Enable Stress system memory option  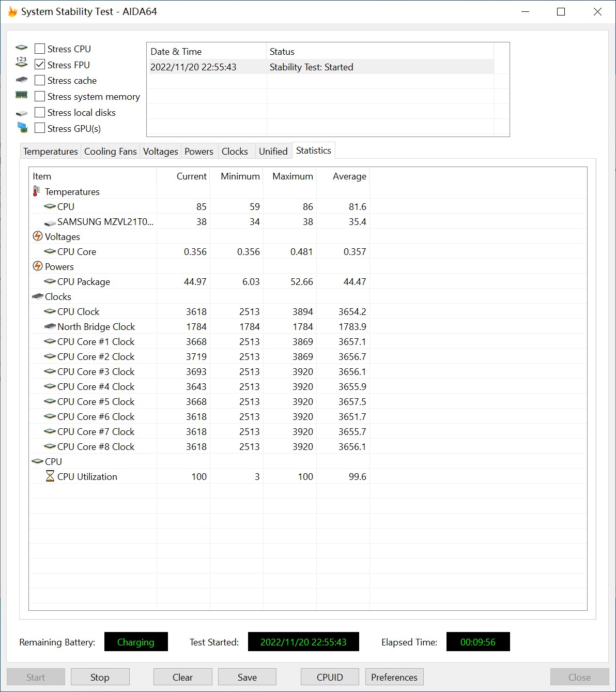click(x=40, y=96)
